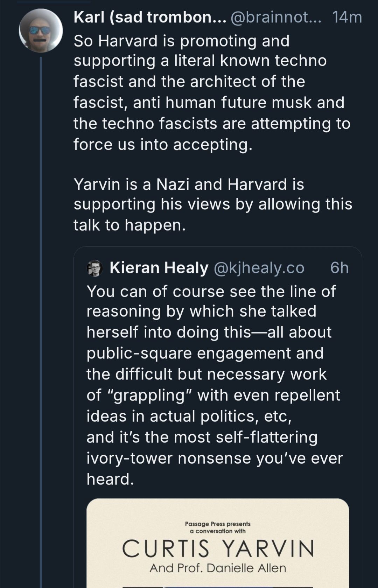Click Kieran Healy's circular avatar in quoted post
Viewport: 378px width, 588px height.
point(95,267)
